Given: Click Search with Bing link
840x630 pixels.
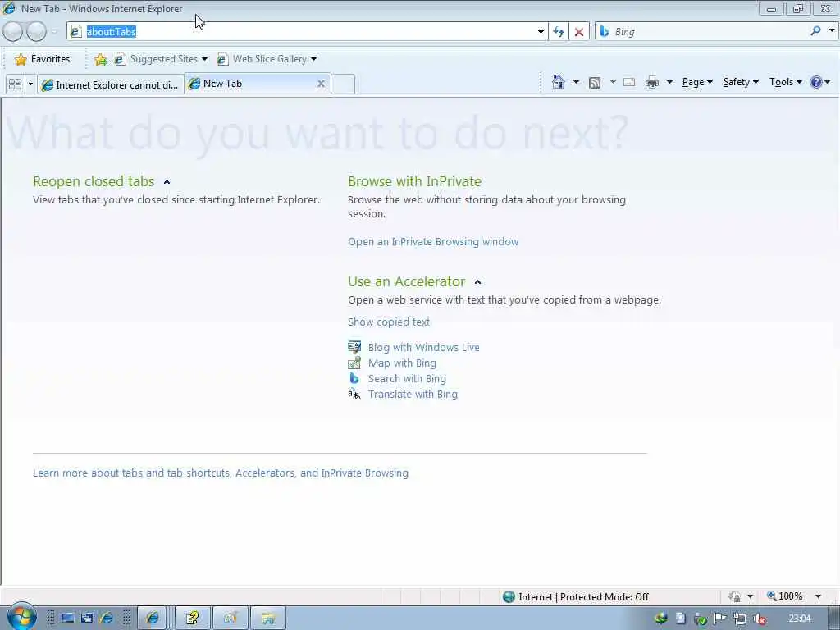Looking at the screenshot, I should click(407, 378).
